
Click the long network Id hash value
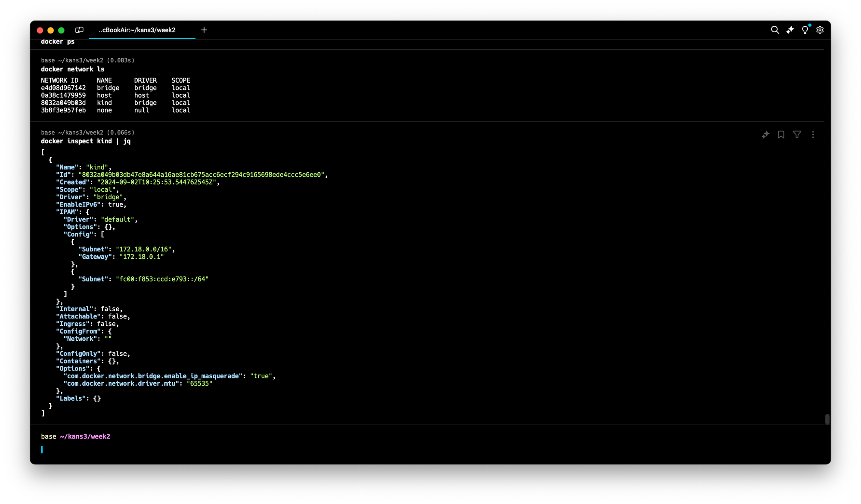point(201,175)
